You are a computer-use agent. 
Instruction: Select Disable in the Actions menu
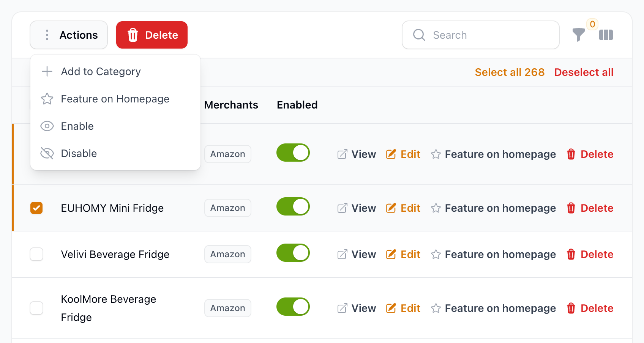115,153
